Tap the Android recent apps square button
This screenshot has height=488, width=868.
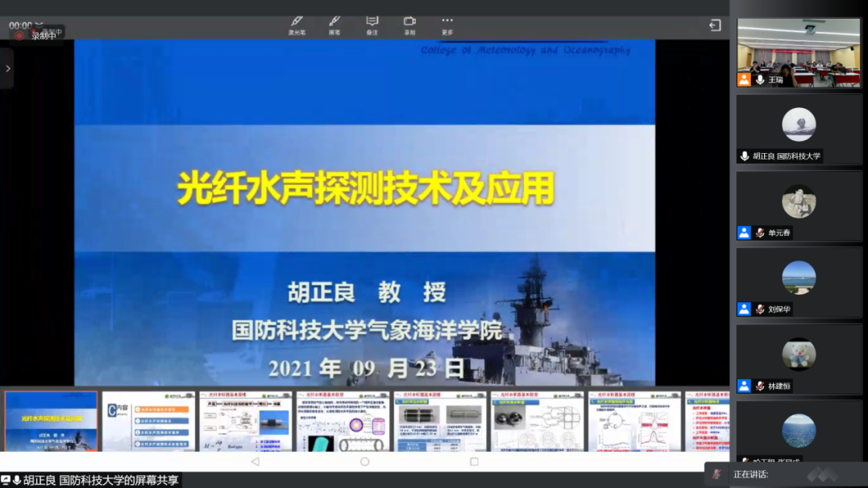474,462
